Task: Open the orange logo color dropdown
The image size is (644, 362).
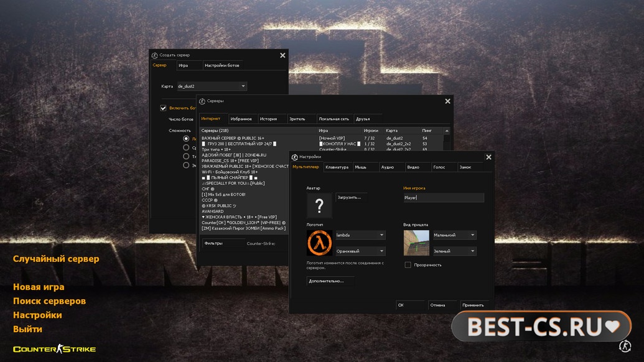Action: click(360, 251)
